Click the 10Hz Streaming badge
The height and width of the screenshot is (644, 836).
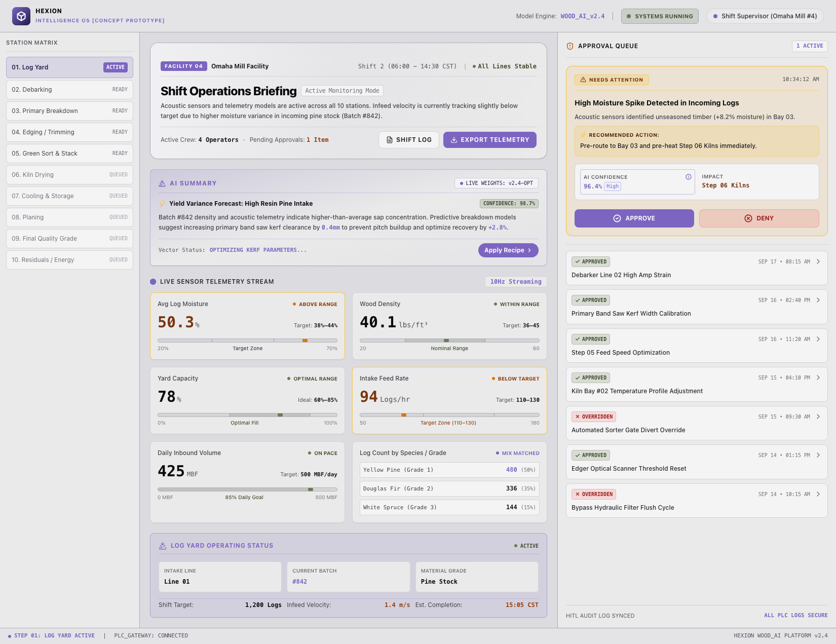coord(516,282)
